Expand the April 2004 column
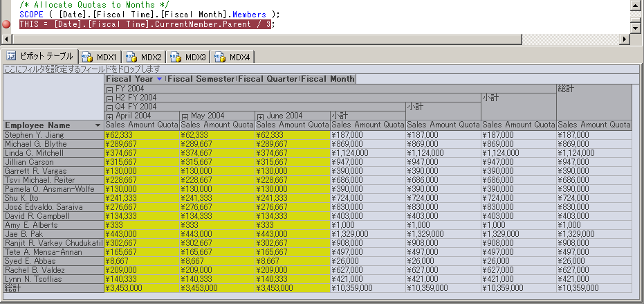Viewport: 644px width, 304px height. [x=109, y=116]
